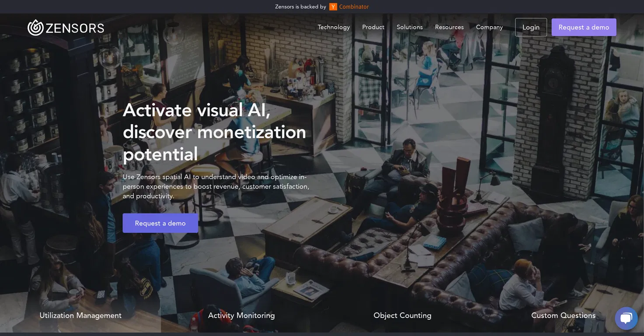
Task: Click header Request a demo button
Action: coord(584,27)
